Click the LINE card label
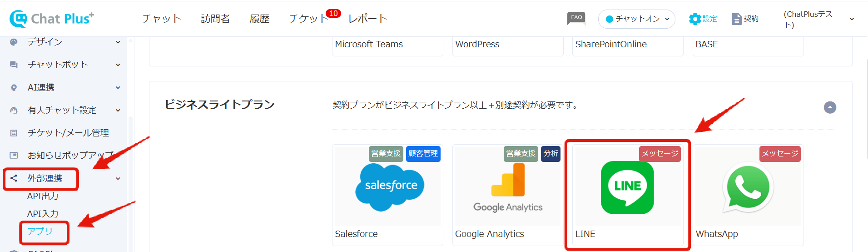The height and width of the screenshot is (252, 868). tap(585, 234)
